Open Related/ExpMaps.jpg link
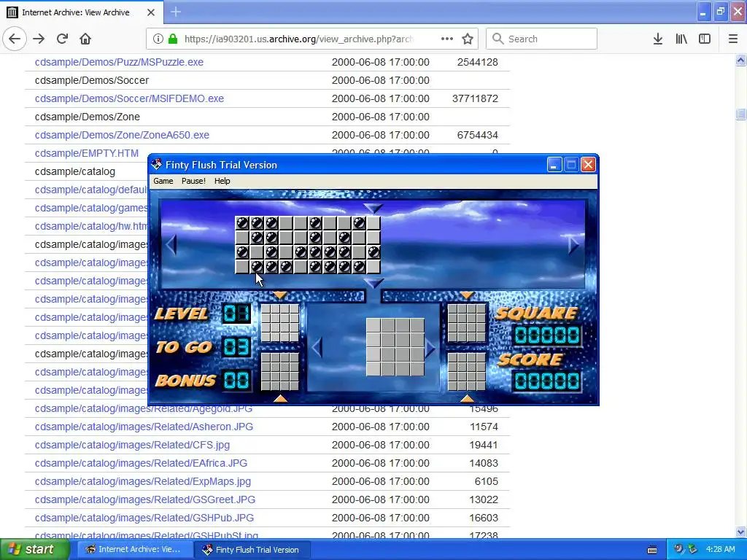 (143, 481)
